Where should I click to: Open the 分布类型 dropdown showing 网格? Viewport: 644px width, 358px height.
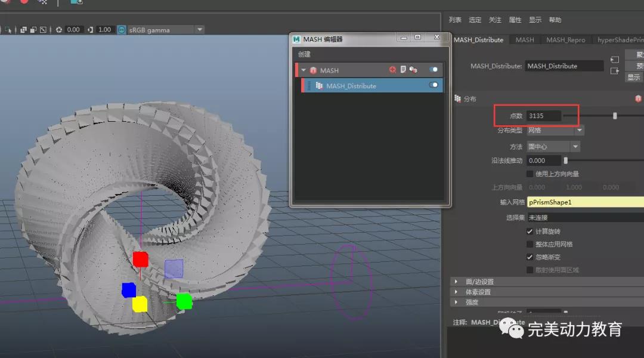(555, 130)
